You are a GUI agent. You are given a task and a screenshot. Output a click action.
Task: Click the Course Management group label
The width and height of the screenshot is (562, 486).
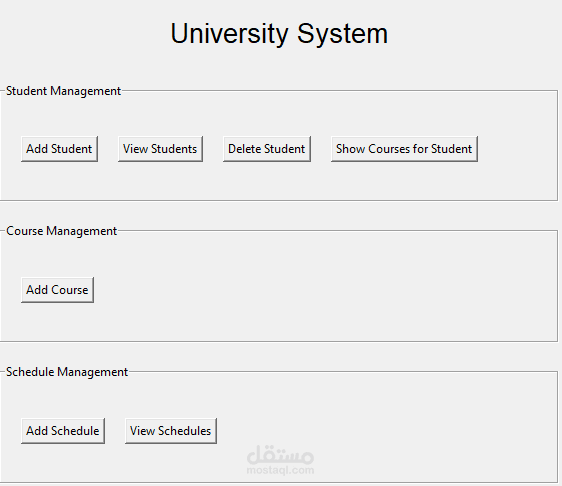(x=61, y=231)
